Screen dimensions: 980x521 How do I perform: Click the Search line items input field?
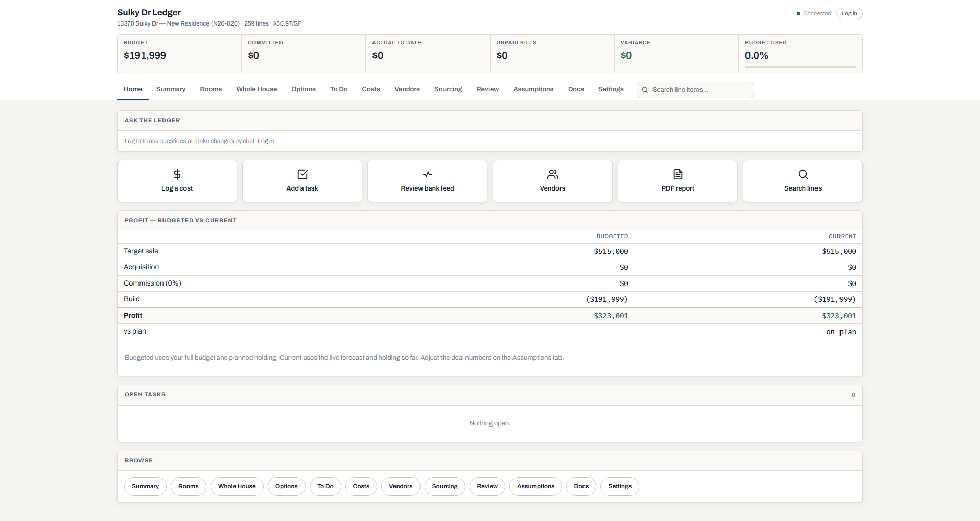pyautogui.click(x=695, y=90)
